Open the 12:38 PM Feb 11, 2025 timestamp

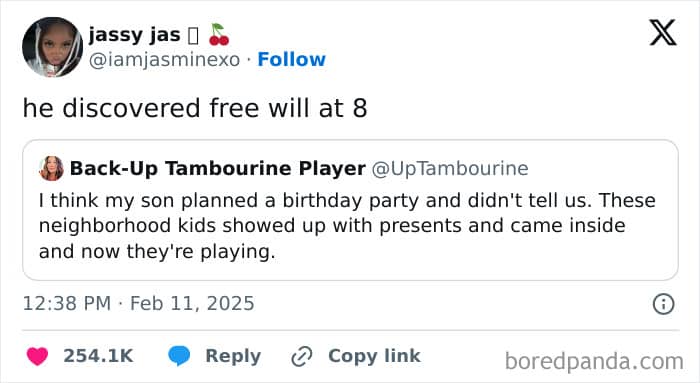point(138,304)
